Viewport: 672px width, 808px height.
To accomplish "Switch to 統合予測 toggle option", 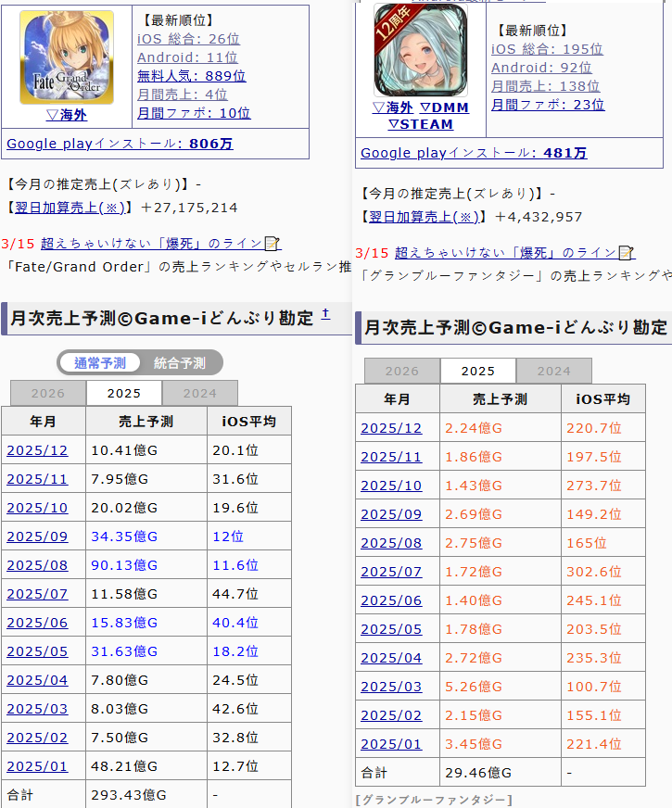I will 180,363.
